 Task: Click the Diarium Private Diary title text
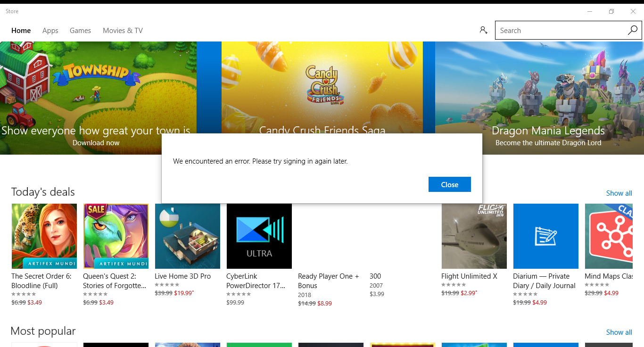pos(544,281)
